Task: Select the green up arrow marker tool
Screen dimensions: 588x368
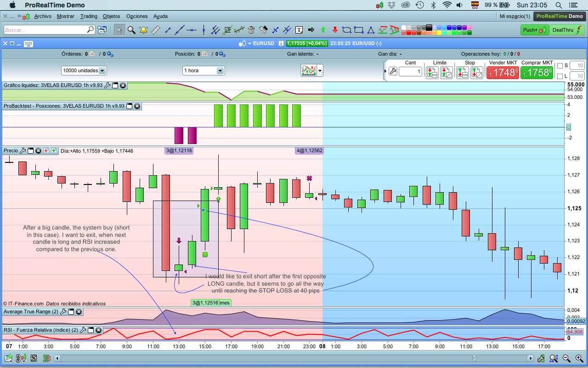Action: pos(323,30)
